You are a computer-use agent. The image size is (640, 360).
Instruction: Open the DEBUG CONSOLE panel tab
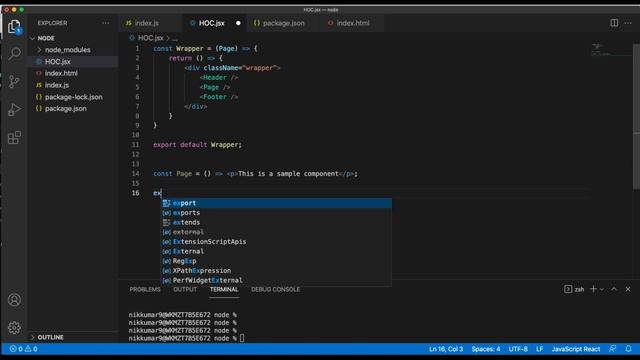click(x=276, y=289)
